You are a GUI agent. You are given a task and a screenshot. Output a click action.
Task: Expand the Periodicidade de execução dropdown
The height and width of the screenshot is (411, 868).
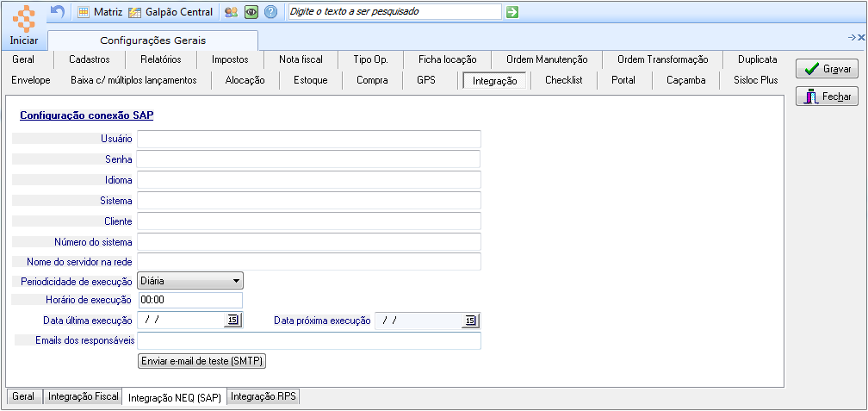pyautogui.click(x=236, y=281)
